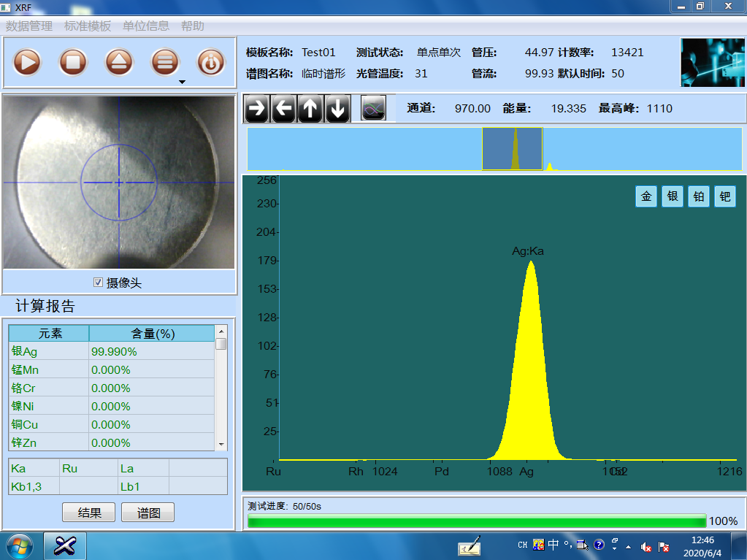Screen dimensions: 747x560
Task: Start the test with the play button
Action: 27,63
